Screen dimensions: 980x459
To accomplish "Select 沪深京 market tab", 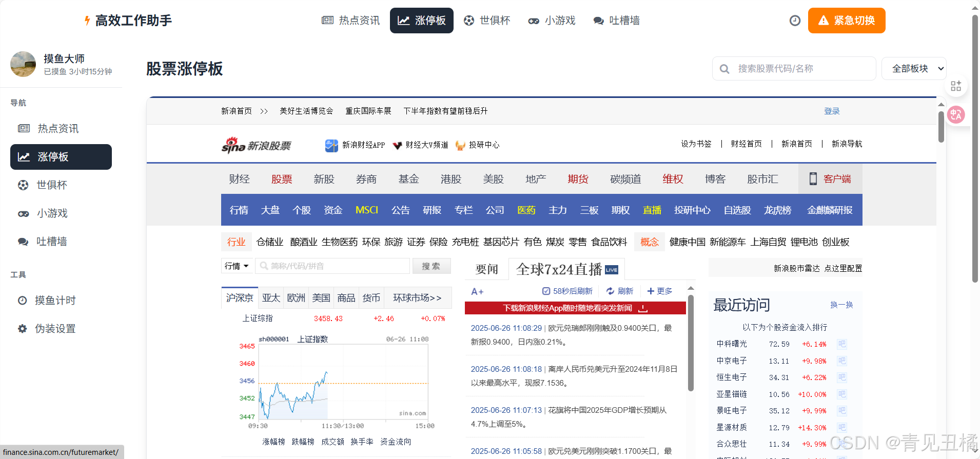I will pos(240,298).
